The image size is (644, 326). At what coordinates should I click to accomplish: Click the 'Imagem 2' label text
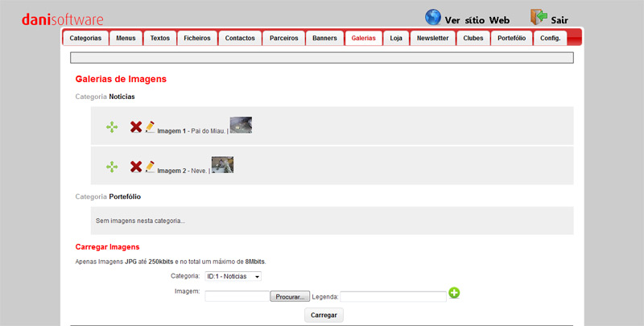171,171
